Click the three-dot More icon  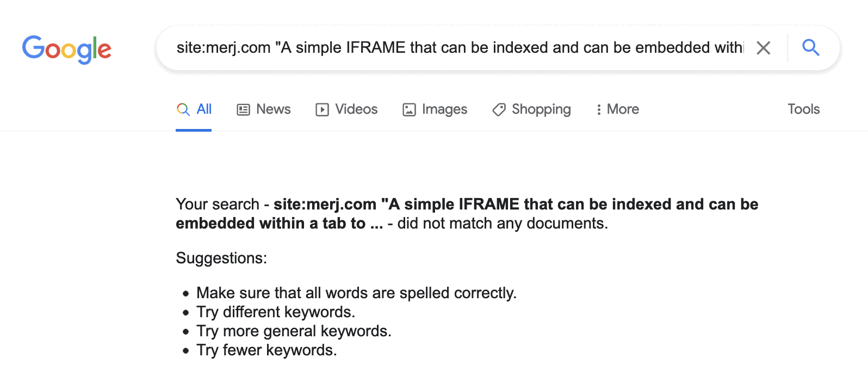pyautogui.click(x=599, y=110)
